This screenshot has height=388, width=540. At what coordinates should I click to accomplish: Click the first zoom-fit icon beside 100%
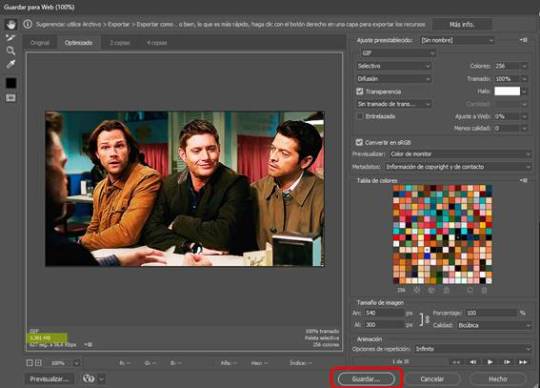pos(30,363)
